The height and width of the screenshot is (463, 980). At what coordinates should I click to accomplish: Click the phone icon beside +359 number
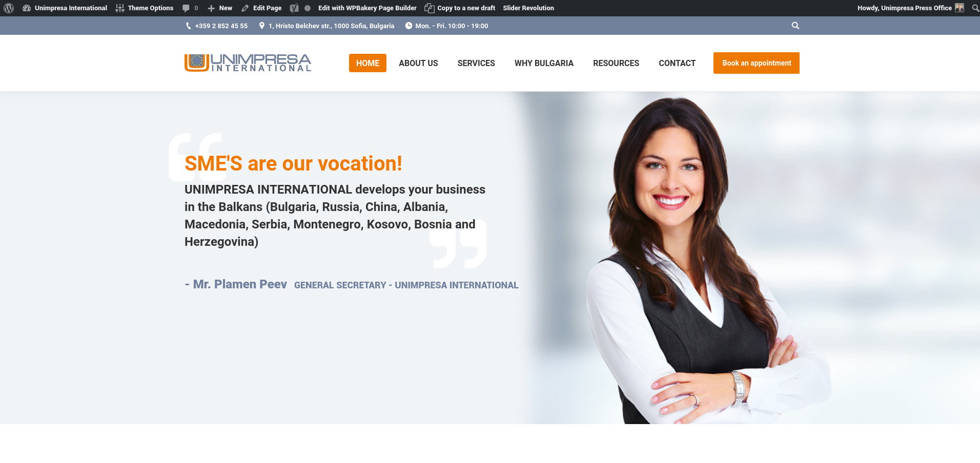tap(188, 26)
